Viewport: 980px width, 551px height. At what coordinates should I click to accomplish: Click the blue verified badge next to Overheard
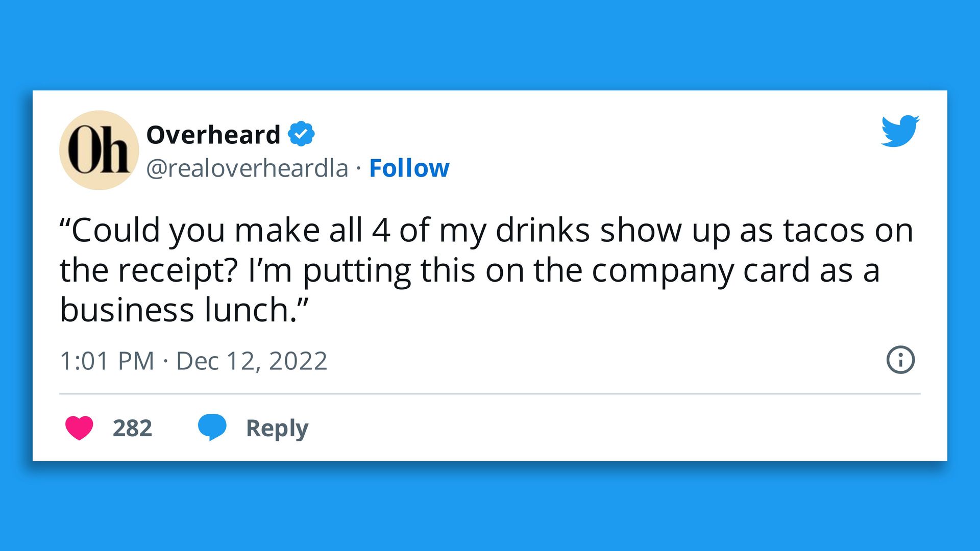(302, 134)
